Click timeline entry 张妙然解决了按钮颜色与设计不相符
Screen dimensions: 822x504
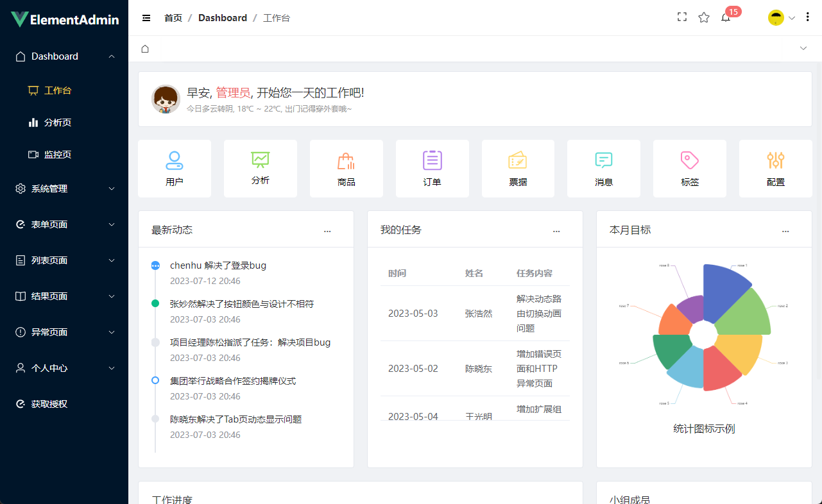242,304
